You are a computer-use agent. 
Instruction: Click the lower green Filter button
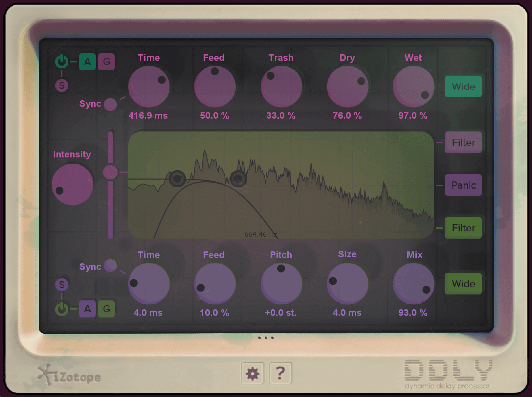pyautogui.click(x=463, y=228)
